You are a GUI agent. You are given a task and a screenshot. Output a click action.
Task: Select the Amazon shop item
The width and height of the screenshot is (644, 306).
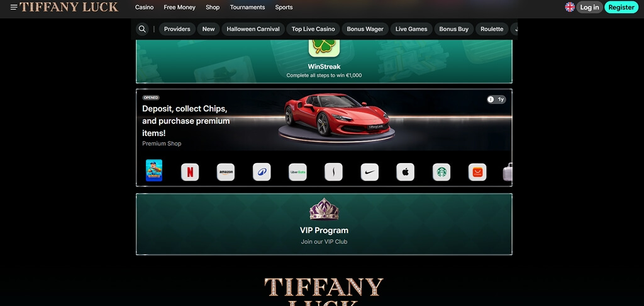[x=226, y=172]
